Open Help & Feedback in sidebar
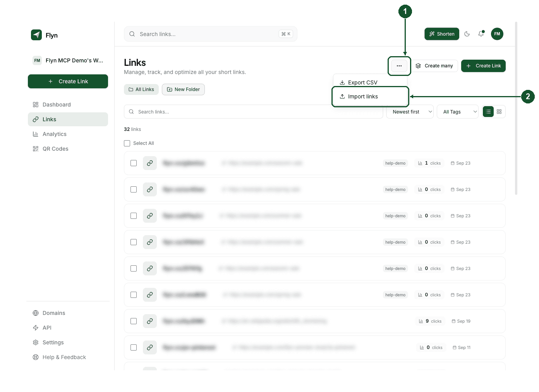539x392 pixels. pos(68,357)
